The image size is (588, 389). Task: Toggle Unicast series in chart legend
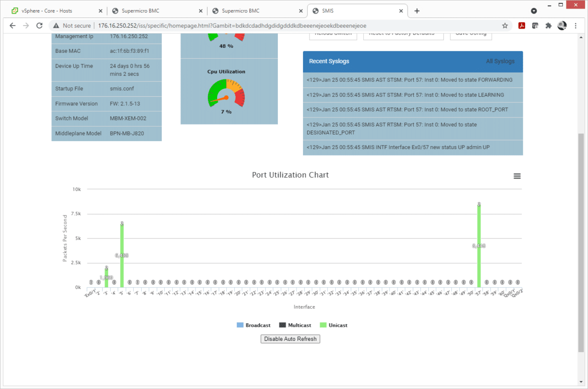click(x=333, y=325)
